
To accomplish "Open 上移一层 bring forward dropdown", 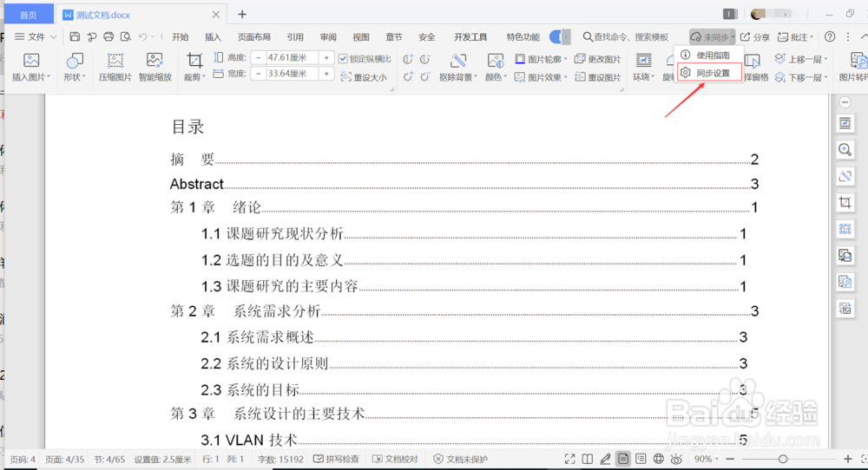I will 825,59.
